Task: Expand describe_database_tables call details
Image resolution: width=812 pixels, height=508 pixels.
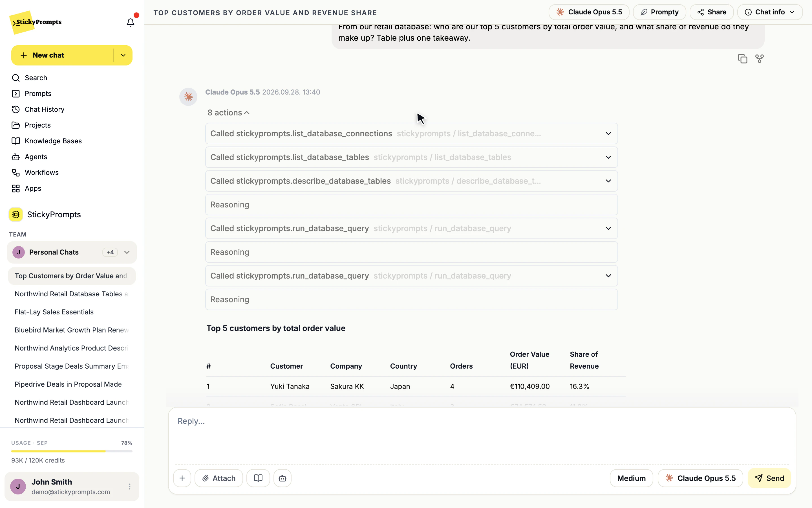Action: coord(411,181)
